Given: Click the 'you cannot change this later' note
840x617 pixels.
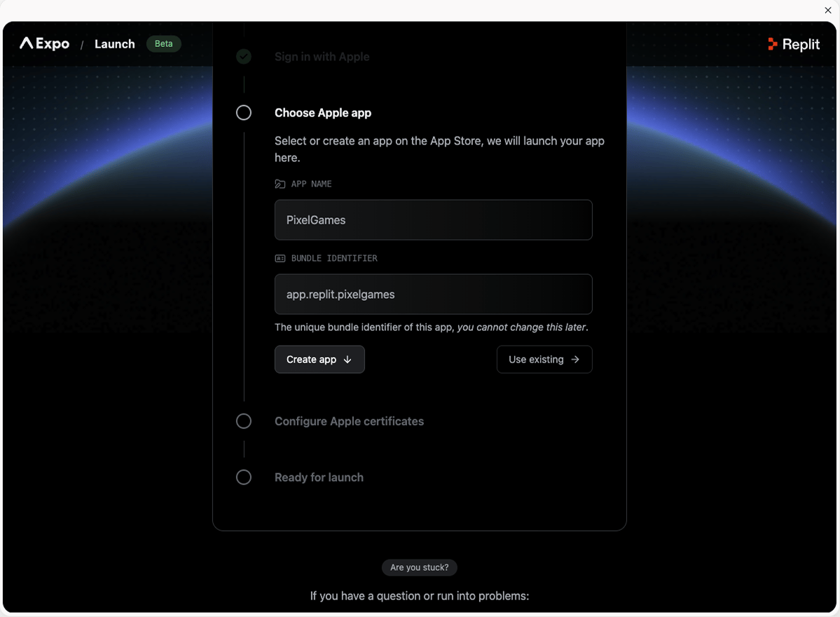Looking at the screenshot, I should click(x=523, y=327).
